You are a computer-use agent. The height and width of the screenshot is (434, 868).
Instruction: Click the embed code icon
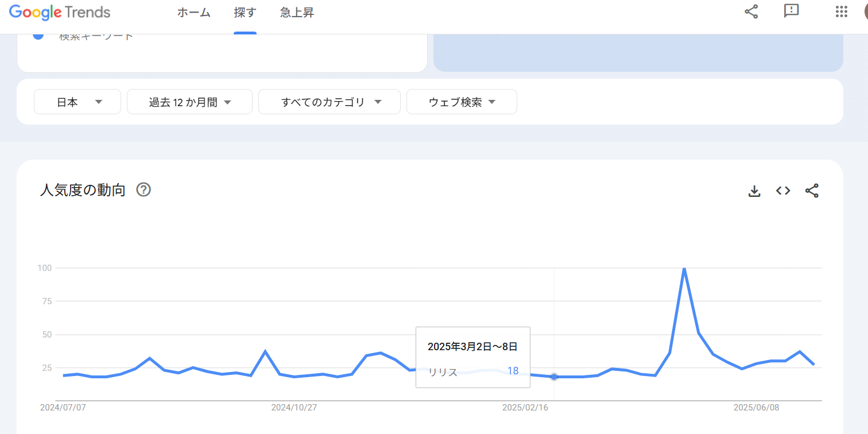coord(783,191)
